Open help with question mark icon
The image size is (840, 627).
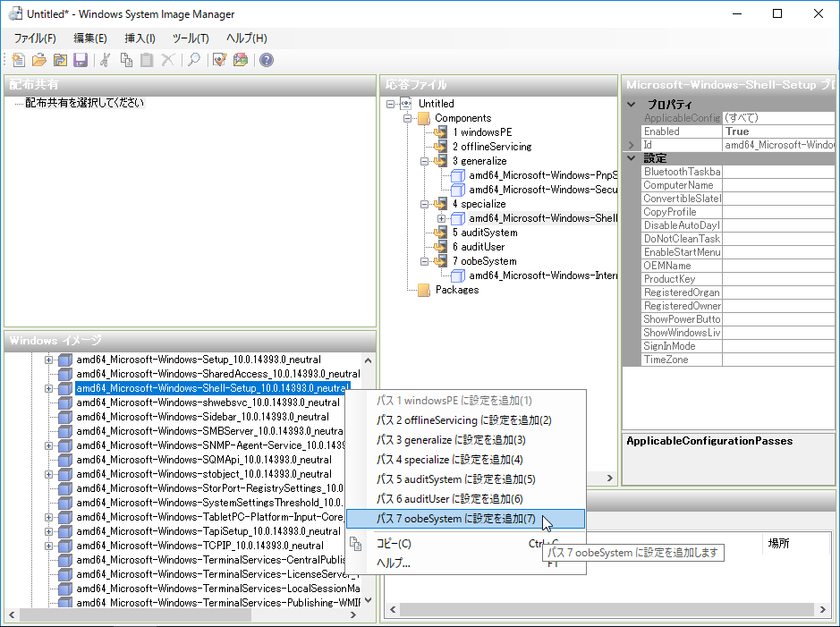tap(267, 60)
